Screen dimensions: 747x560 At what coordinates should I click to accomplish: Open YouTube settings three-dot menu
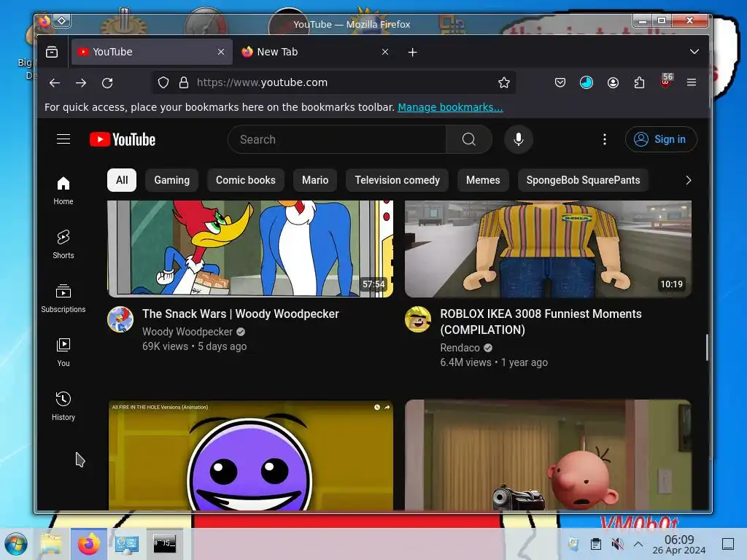[605, 139]
